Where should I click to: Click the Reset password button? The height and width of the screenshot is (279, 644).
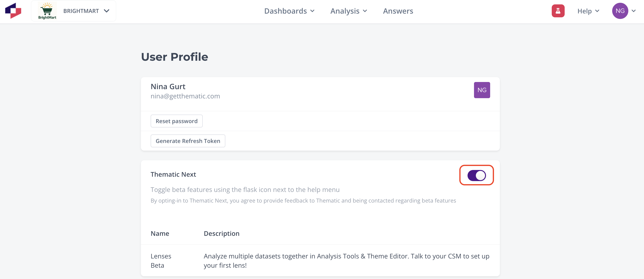[x=176, y=121]
